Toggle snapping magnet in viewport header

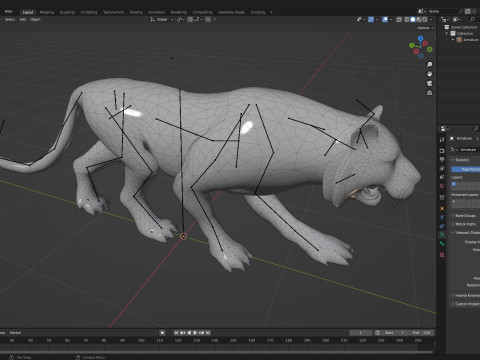pyautogui.click(x=190, y=20)
